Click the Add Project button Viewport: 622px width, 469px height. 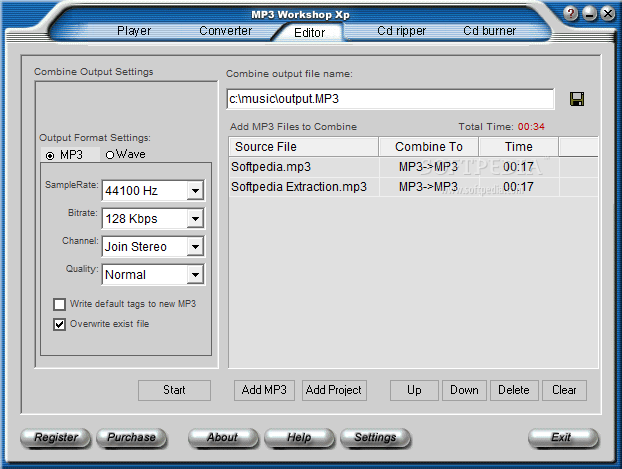pos(334,390)
